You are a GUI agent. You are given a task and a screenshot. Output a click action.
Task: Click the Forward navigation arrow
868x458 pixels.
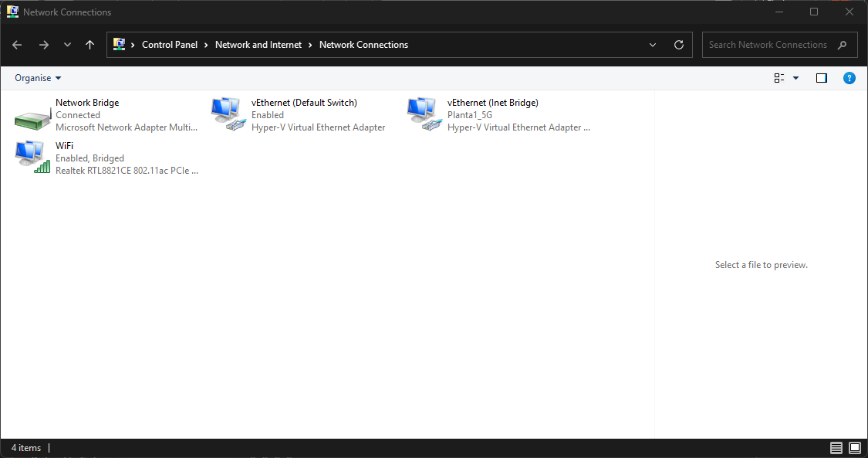pyautogui.click(x=44, y=45)
